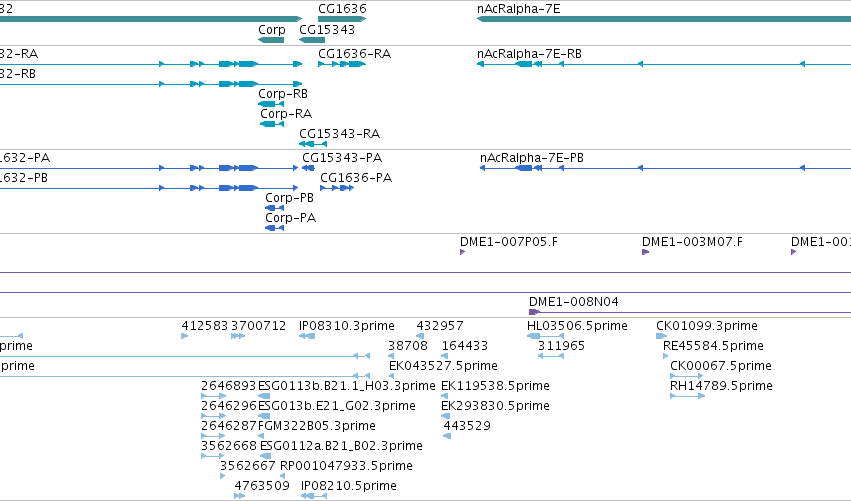Click the nAcRalpha-7E gene bar
Screen dimensions: 851x501
tap(664, 19)
